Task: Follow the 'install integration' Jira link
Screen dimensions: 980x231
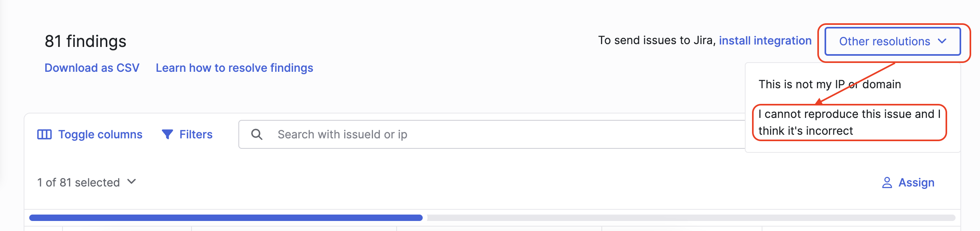Action: [765, 41]
